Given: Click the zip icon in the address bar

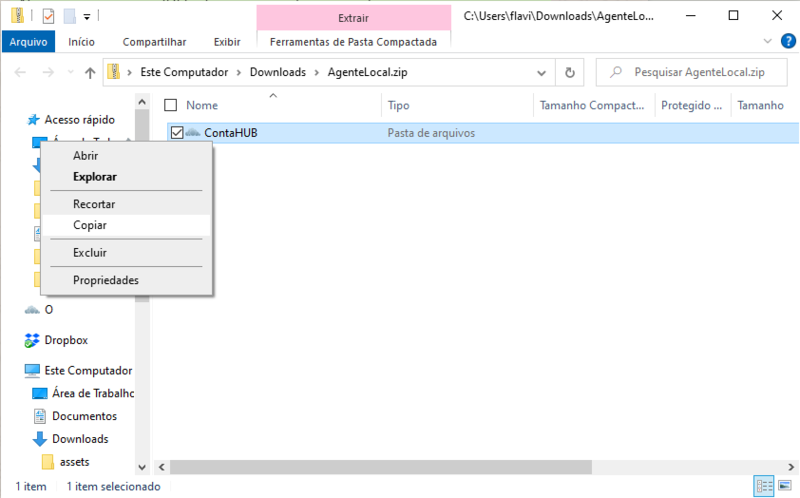Looking at the screenshot, I should point(114,71).
